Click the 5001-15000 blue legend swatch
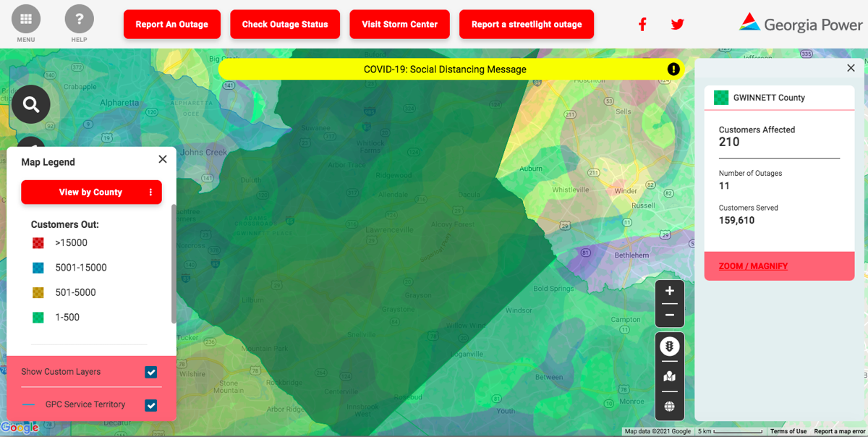868x437 pixels. tap(38, 268)
